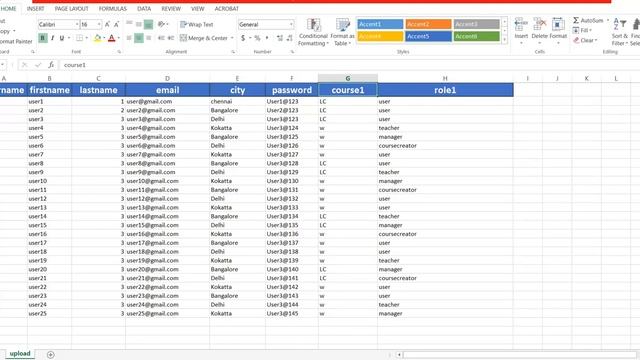Click Insert Function fx icon

[51, 65]
